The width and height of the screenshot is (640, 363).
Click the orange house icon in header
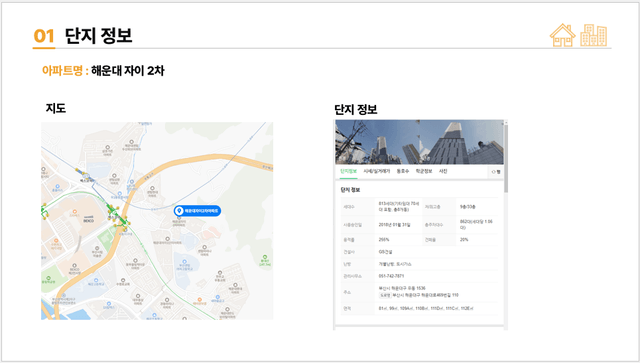562,35
